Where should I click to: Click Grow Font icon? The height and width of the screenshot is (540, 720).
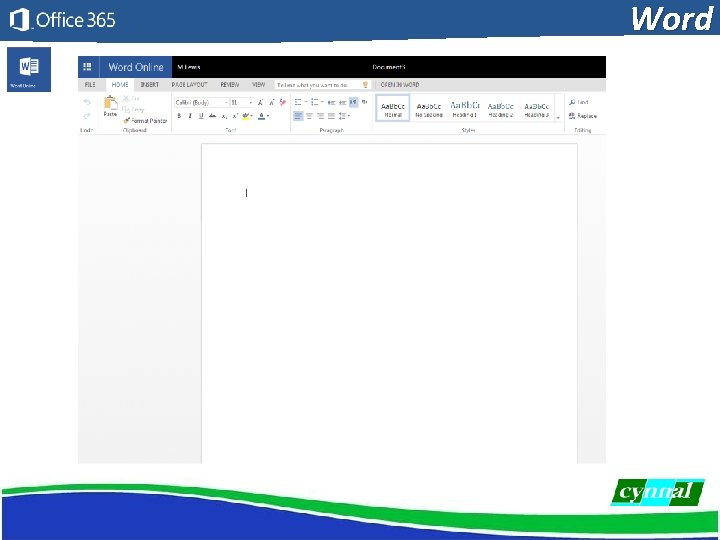pos(260,102)
